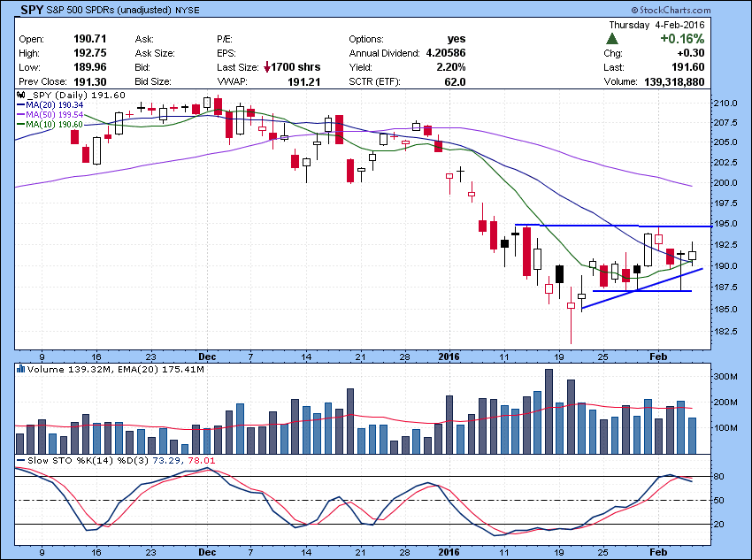This screenshot has width=752, height=560.
Task: Click the VWAP value 191.21
Action: 304,81
